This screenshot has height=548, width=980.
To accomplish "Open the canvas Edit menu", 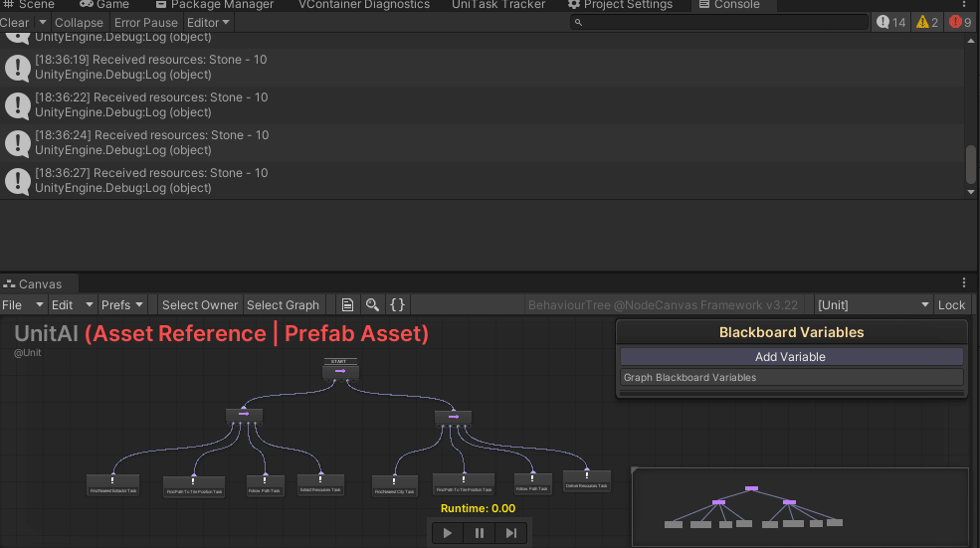I will click(72, 305).
